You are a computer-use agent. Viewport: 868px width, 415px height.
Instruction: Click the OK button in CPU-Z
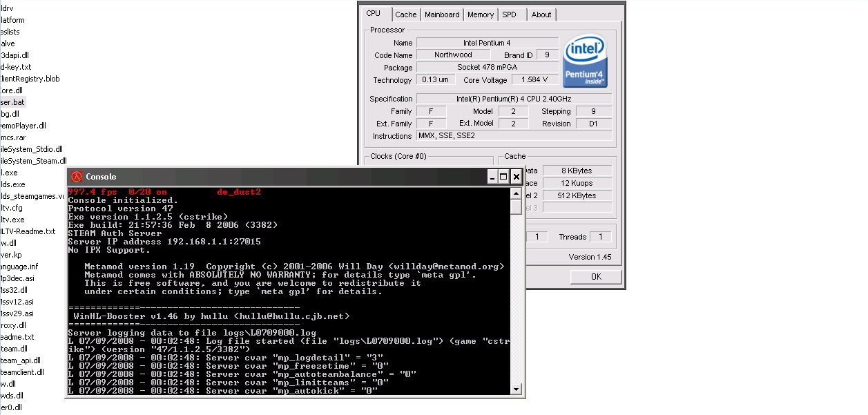[596, 276]
